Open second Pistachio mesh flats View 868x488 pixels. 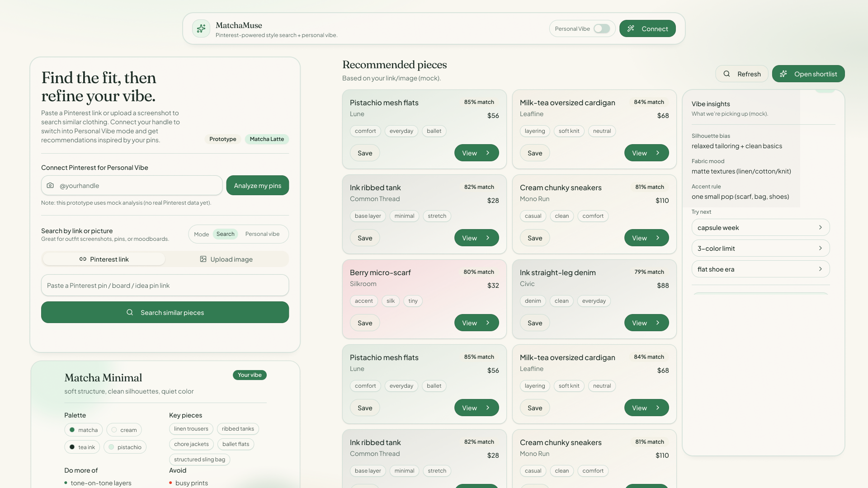(x=476, y=408)
